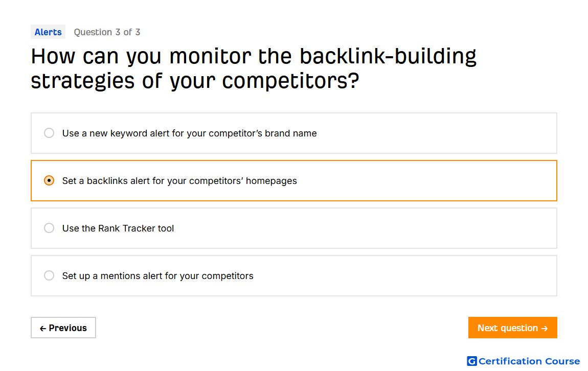This screenshot has width=588, height=371.
Task: Click the 'Set up a mentions alert' text
Action: tap(157, 276)
